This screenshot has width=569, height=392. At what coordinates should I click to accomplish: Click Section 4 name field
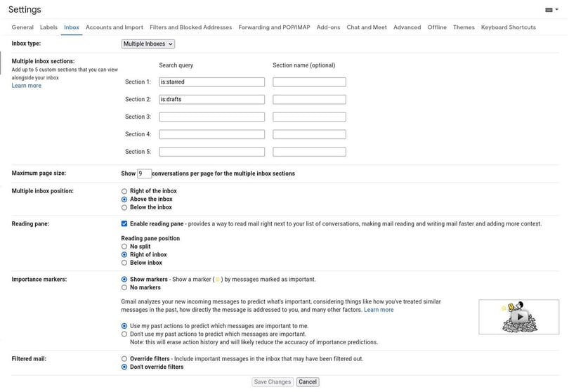click(x=310, y=134)
